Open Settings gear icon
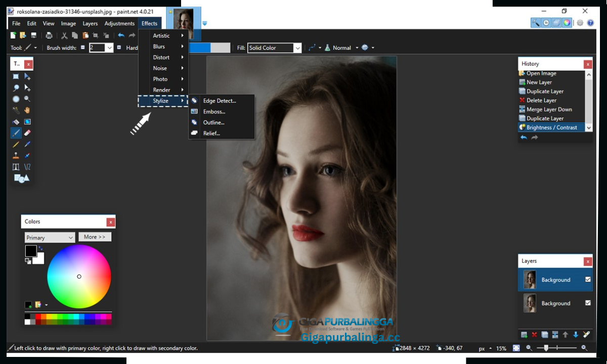The image size is (607, 364). [580, 23]
